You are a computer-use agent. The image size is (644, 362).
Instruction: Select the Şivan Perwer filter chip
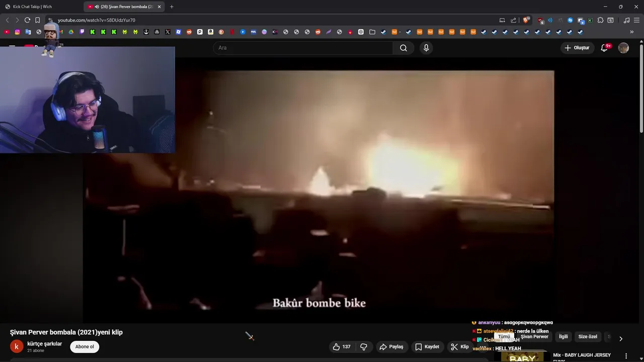pos(534,337)
